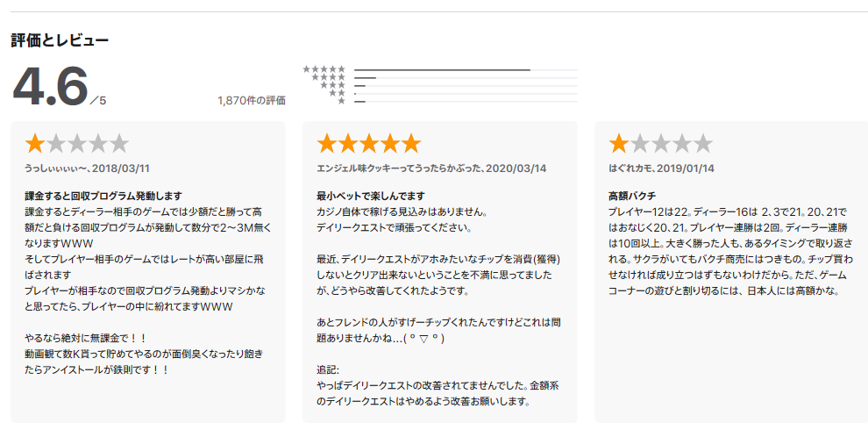
Task: Click the orange star in うっしぃぃぃぃ〜's review
Action: 35,143
